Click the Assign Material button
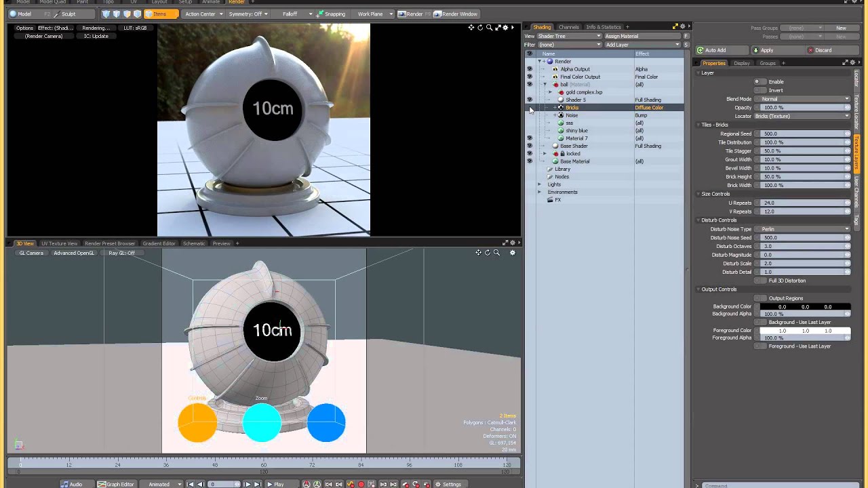 click(644, 36)
